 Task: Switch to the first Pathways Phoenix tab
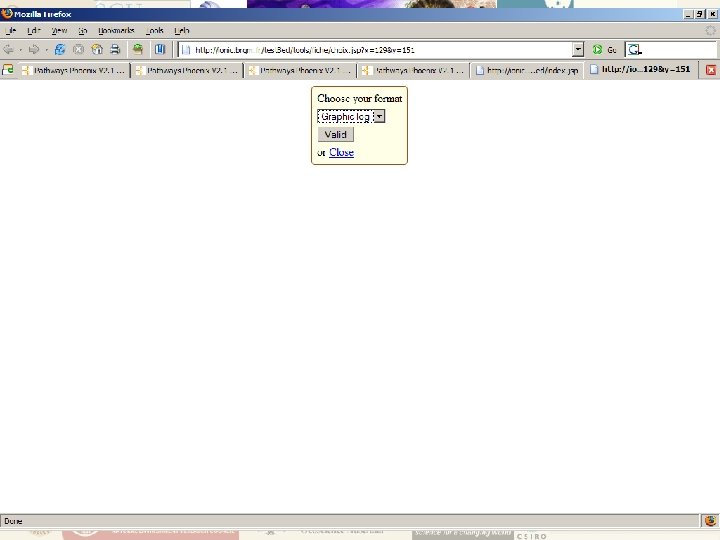pyautogui.click(x=74, y=70)
